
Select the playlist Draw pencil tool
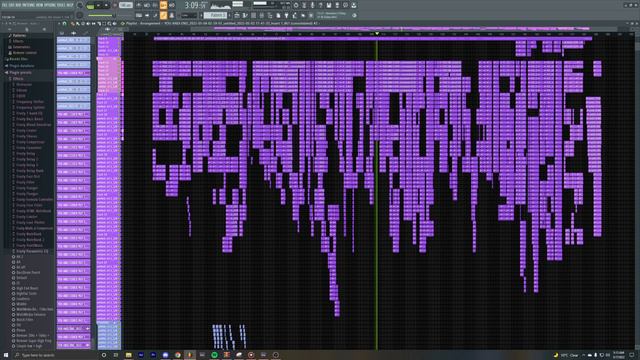click(72, 23)
